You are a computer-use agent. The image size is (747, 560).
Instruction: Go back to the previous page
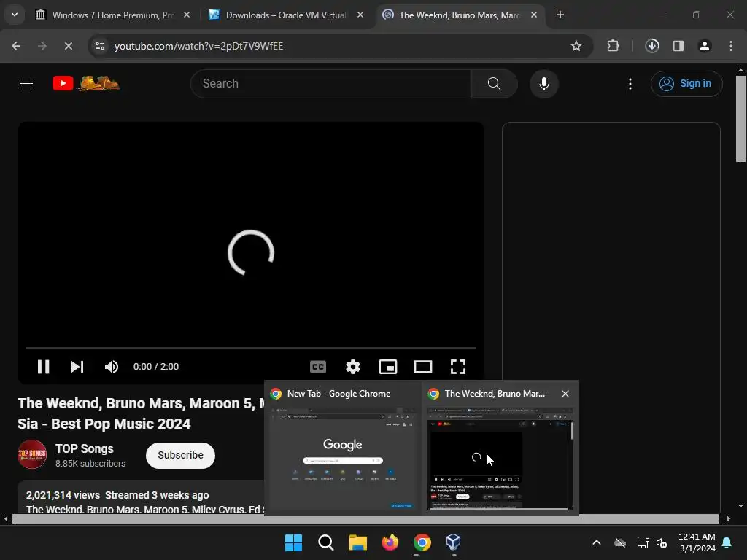click(16, 46)
